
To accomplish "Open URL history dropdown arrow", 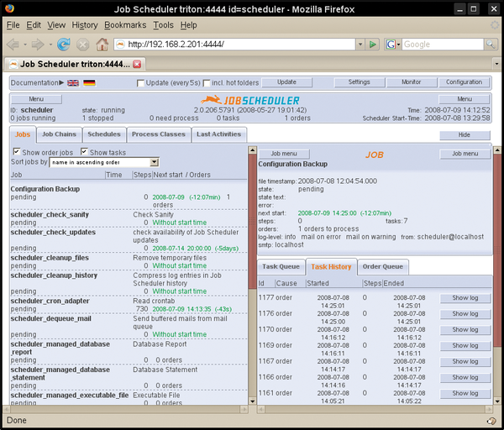I will pyautogui.click(x=360, y=44).
